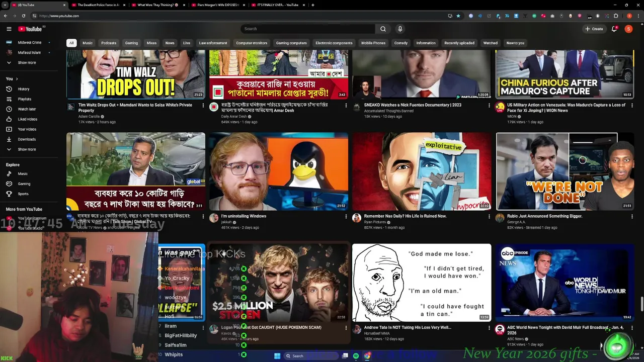Open the We're Not Done thumbnail
This screenshot has height=362, width=644.
[565, 171]
